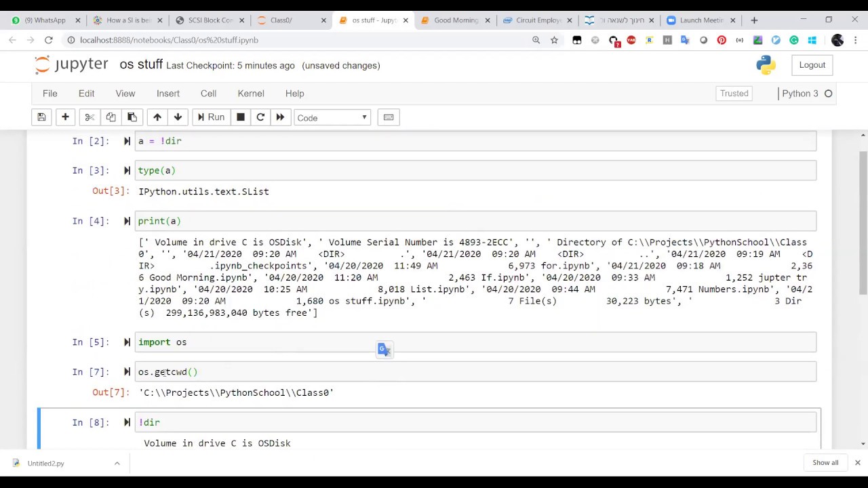The image size is (868, 488).
Task: Click the Logout button
Action: click(x=812, y=65)
